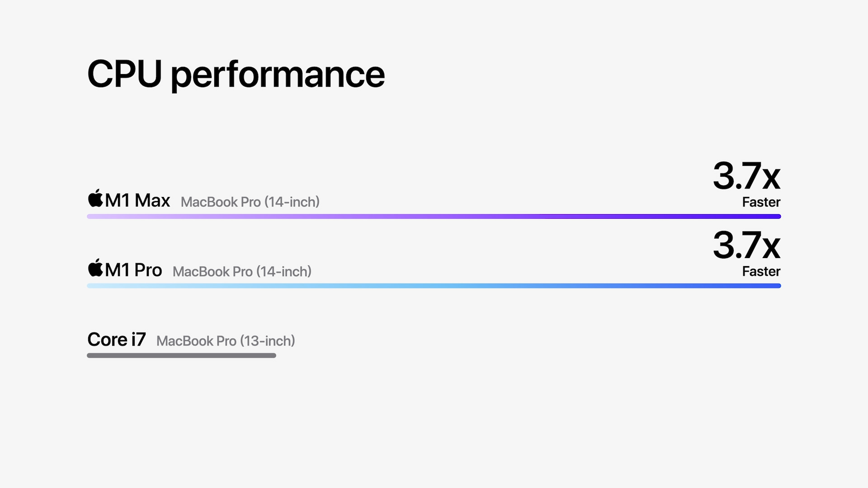Click the darkest end of the purple bar
868x488 pixels.
click(775, 216)
